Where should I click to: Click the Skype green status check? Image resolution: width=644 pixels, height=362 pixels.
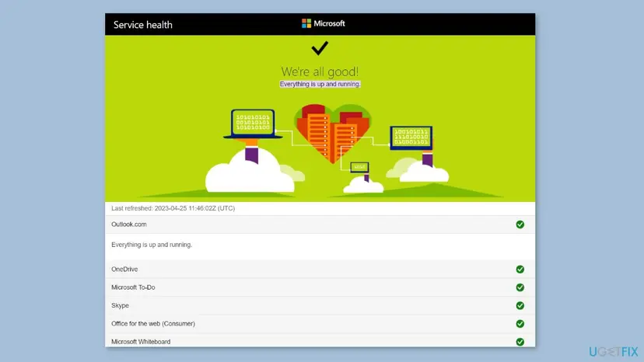tap(520, 306)
